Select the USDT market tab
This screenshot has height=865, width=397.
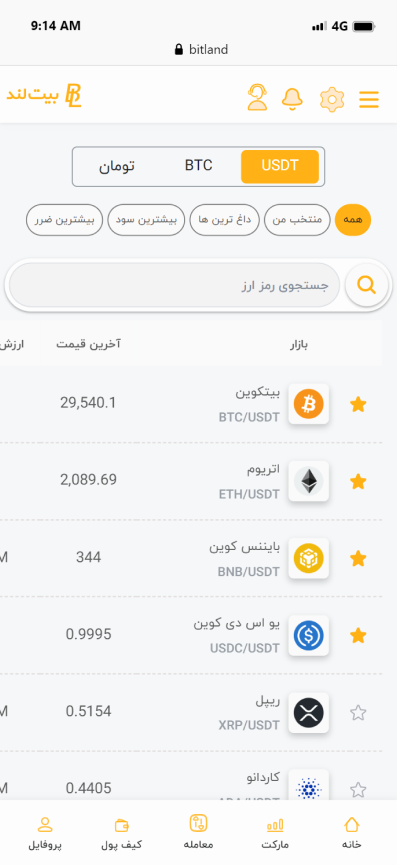280,166
